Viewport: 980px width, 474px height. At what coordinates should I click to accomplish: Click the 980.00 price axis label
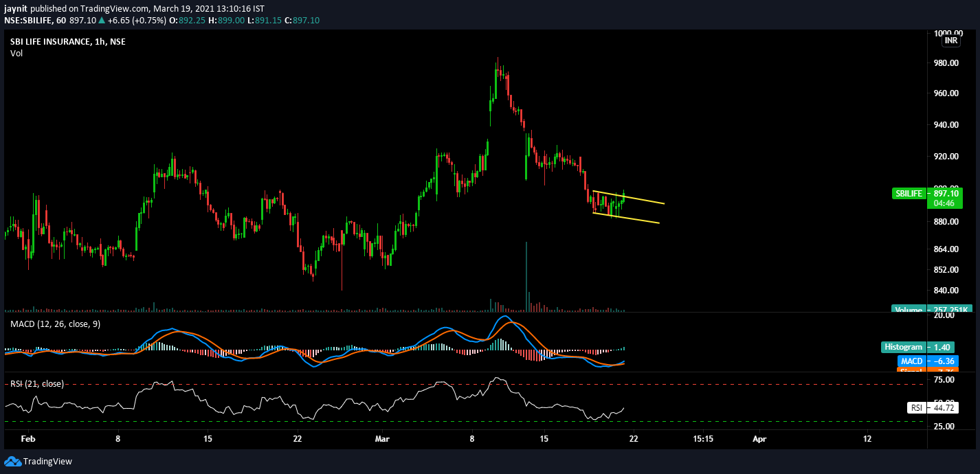click(946, 63)
